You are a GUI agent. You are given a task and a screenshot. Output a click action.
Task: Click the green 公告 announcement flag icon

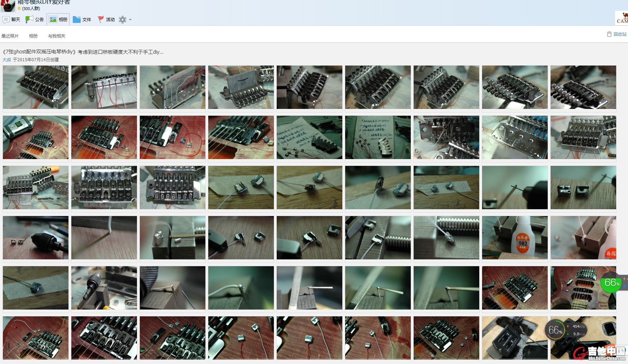pos(29,19)
